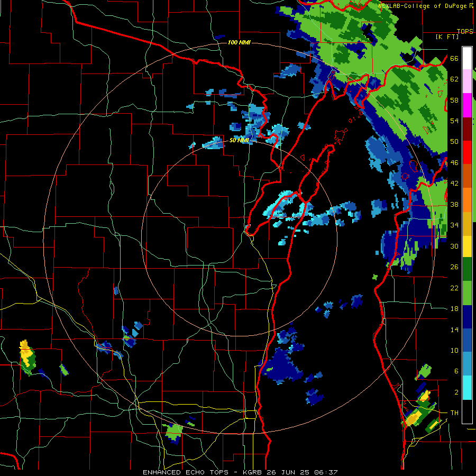The height and width of the screenshot is (476, 476).
Task: Pick the navy blue scale swatch
Action: [x=467, y=317]
